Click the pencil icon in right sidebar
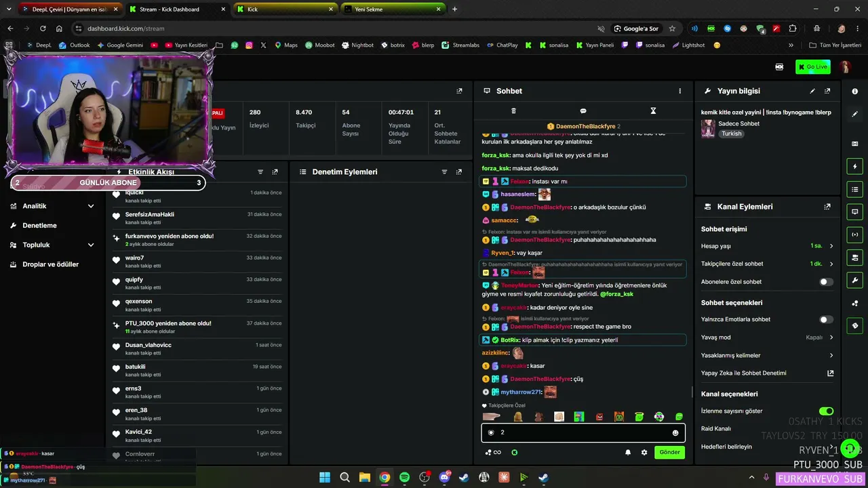This screenshot has width=868, height=488. [x=854, y=114]
